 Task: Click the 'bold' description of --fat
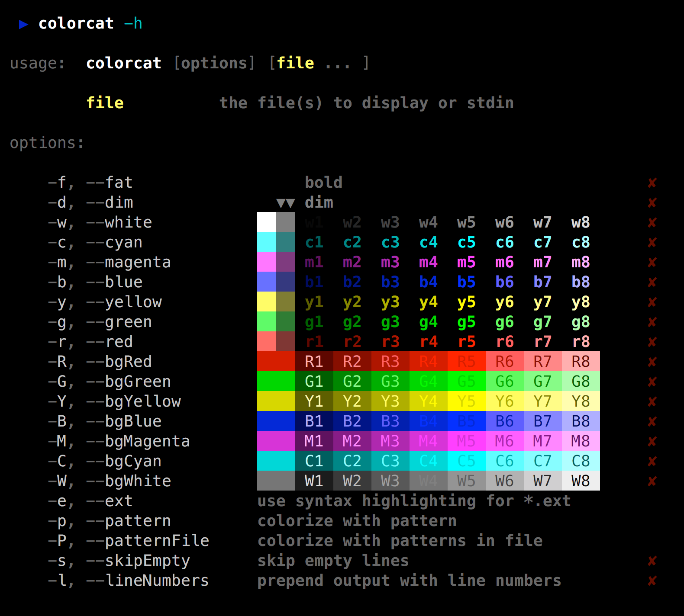(324, 183)
